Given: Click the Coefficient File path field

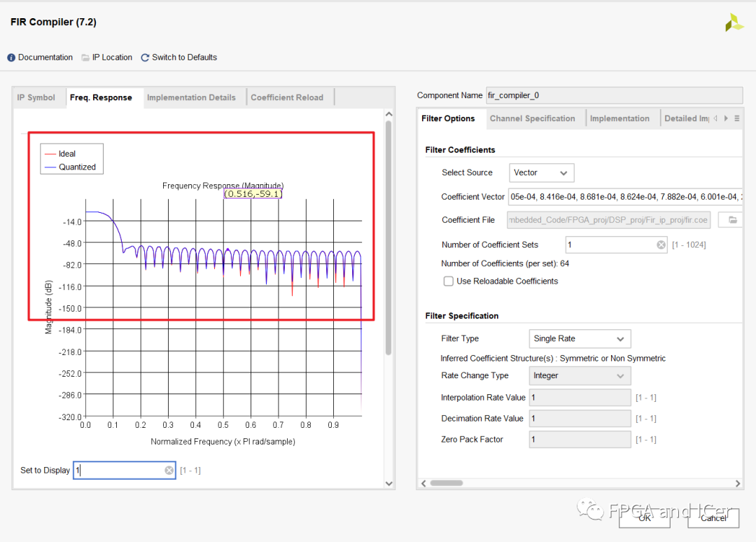Looking at the screenshot, I should click(609, 220).
